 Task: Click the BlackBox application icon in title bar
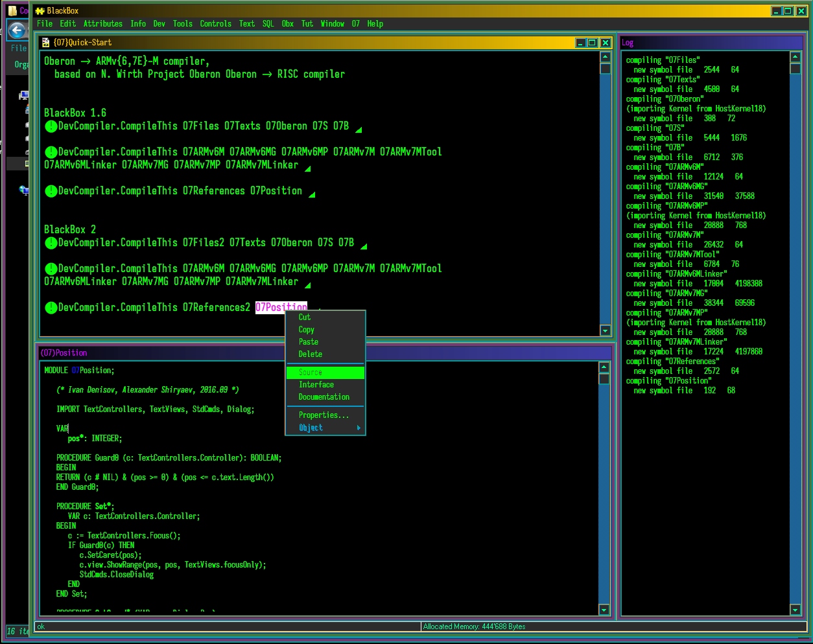pyautogui.click(x=40, y=11)
